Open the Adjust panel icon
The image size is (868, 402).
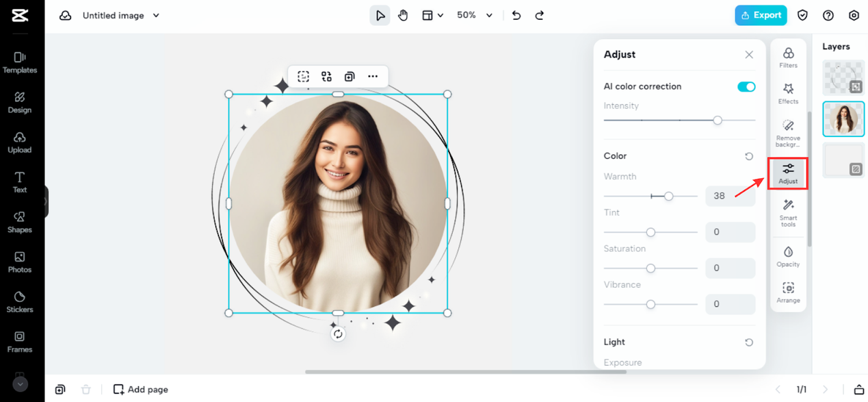[x=788, y=173]
